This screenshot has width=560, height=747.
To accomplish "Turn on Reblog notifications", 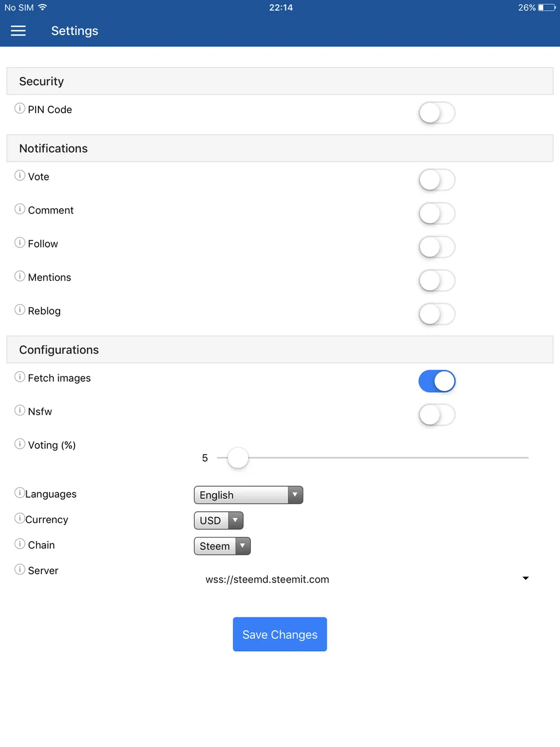I will point(437,314).
